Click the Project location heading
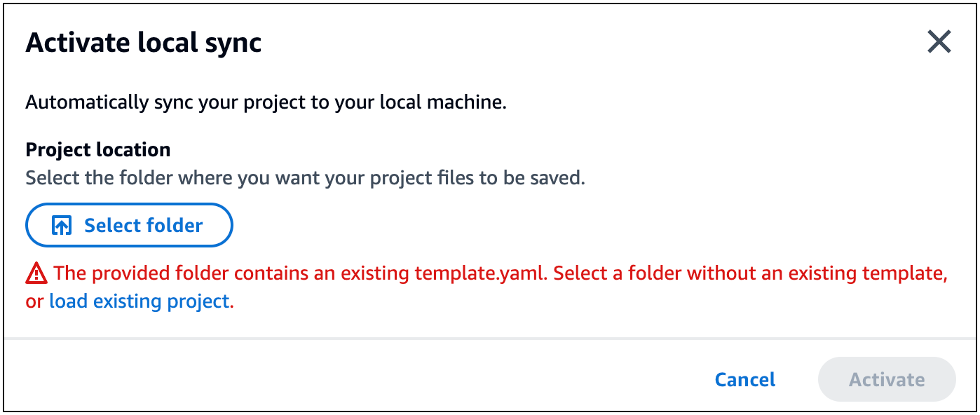980x415 pixels. click(x=97, y=149)
